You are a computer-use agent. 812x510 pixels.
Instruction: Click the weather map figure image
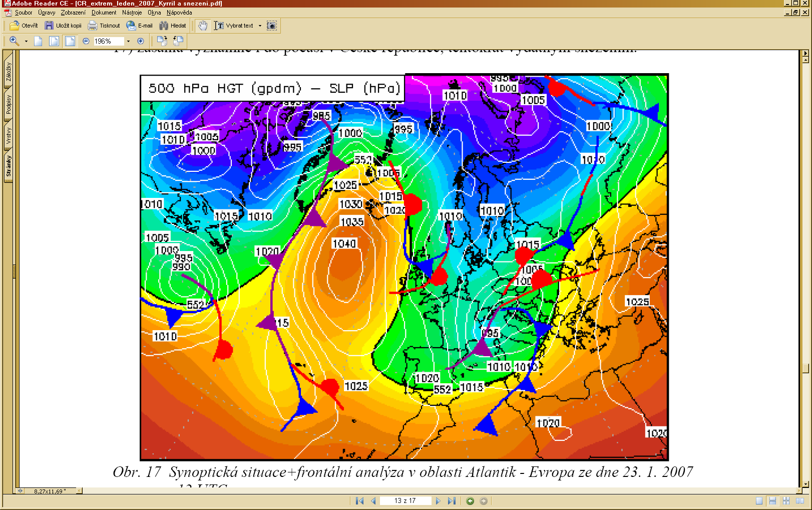(404, 267)
